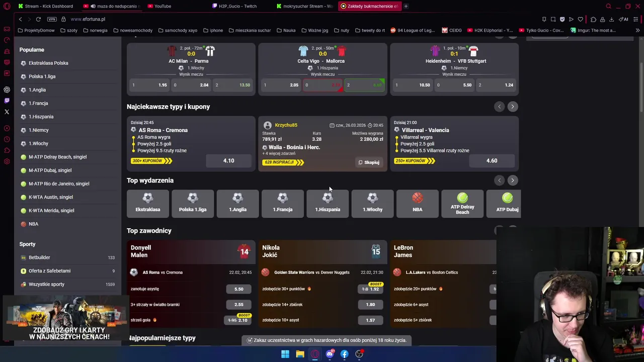
Task: Click the Opera logo menu button
Action: [7, 6]
